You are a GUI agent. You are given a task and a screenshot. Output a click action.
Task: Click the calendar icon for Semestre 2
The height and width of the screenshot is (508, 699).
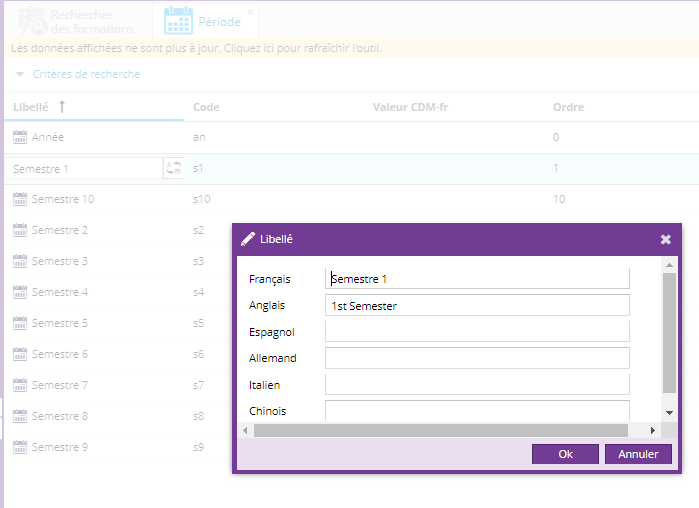pyautogui.click(x=20, y=230)
